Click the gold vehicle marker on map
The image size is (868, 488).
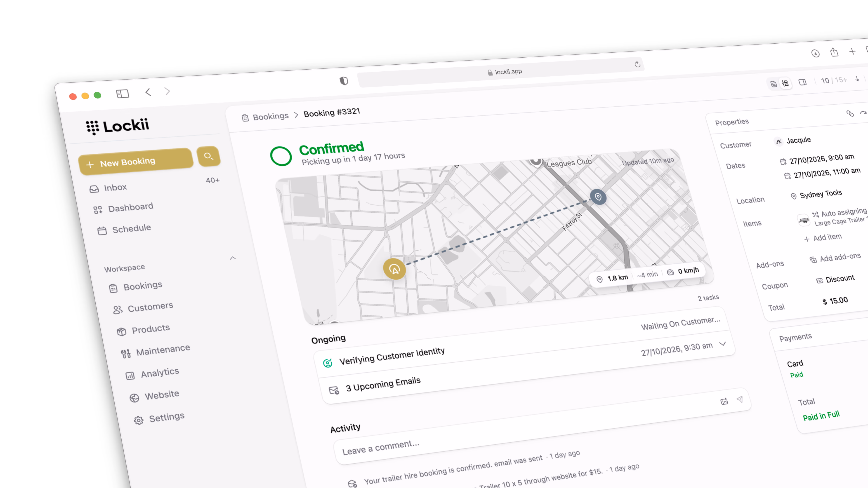coord(394,269)
